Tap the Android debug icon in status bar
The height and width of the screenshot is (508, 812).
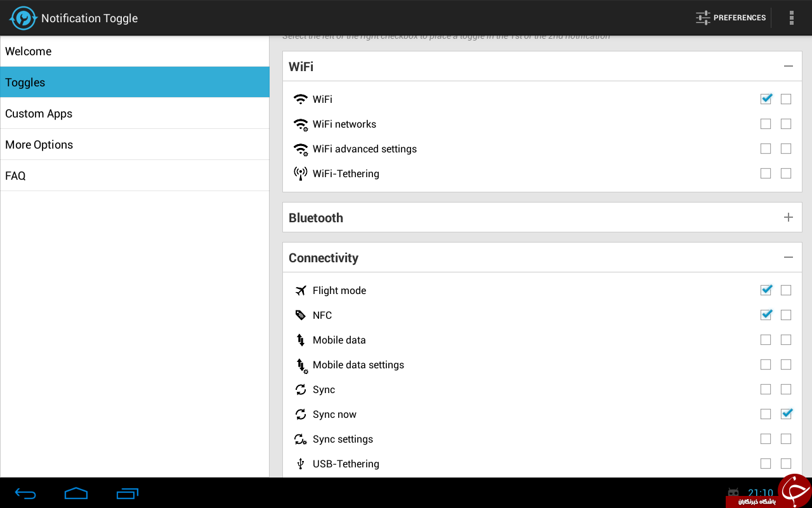click(733, 492)
